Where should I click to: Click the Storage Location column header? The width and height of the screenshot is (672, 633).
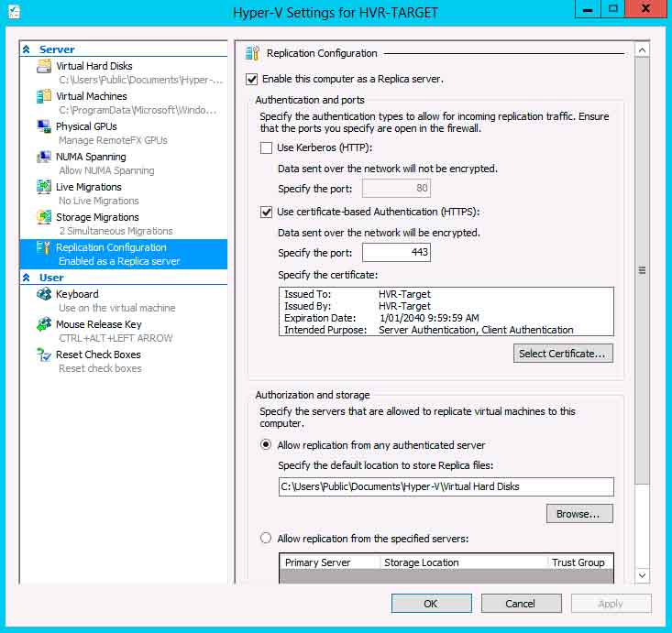click(x=464, y=562)
